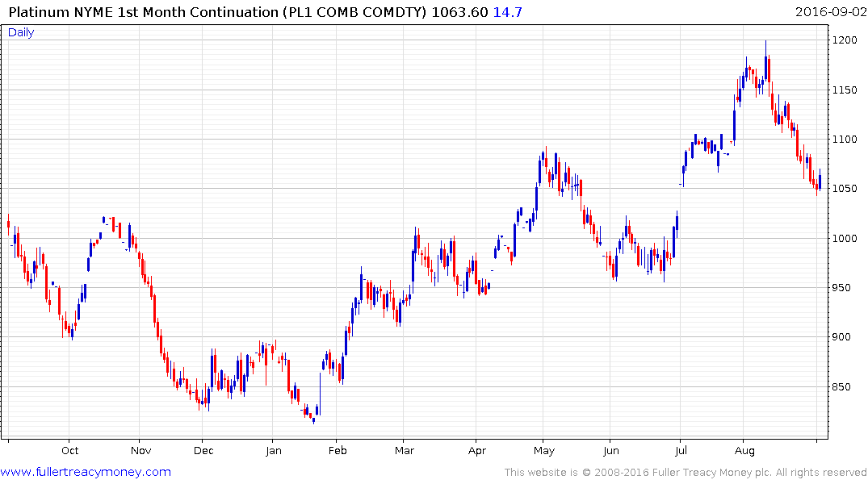Click the 1150 price axis label

pos(845,90)
